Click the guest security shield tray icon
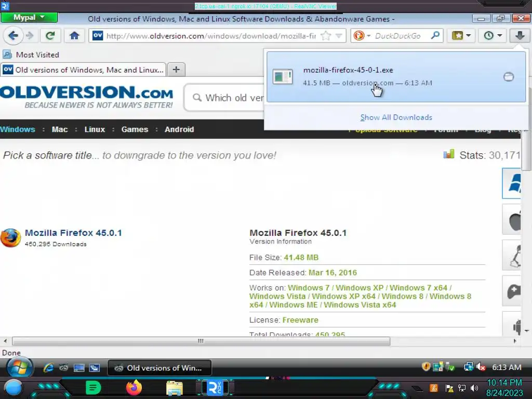 (426, 367)
